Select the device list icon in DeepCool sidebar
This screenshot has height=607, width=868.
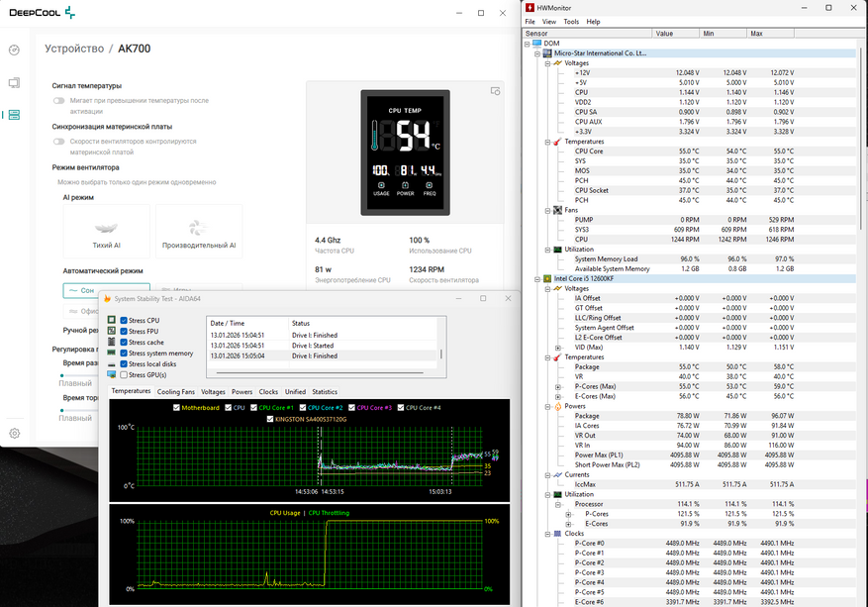pyautogui.click(x=14, y=115)
